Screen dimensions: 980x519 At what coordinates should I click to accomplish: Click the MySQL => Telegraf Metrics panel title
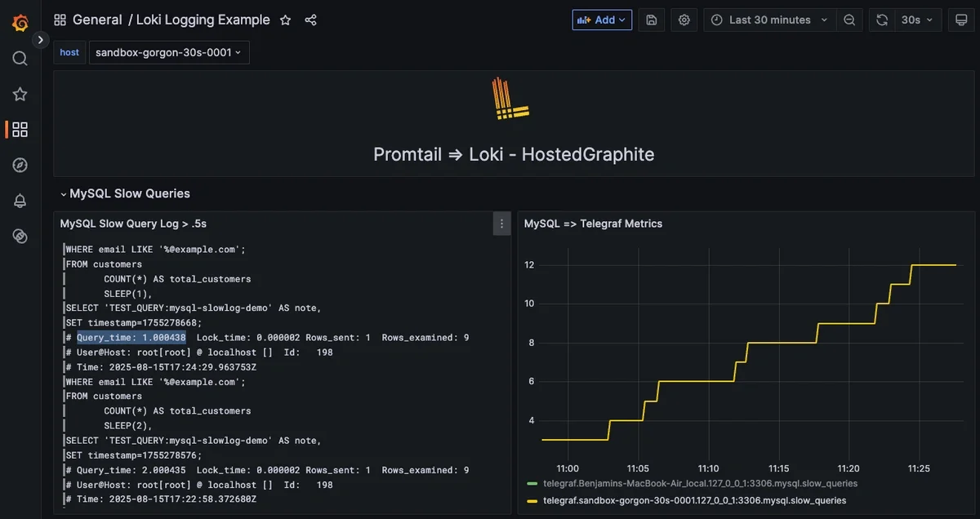coord(593,224)
